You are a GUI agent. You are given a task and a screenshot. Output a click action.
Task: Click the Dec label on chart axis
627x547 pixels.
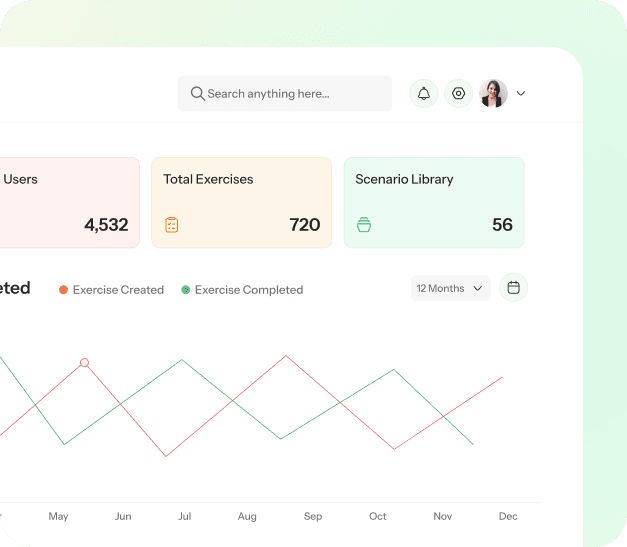508,516
